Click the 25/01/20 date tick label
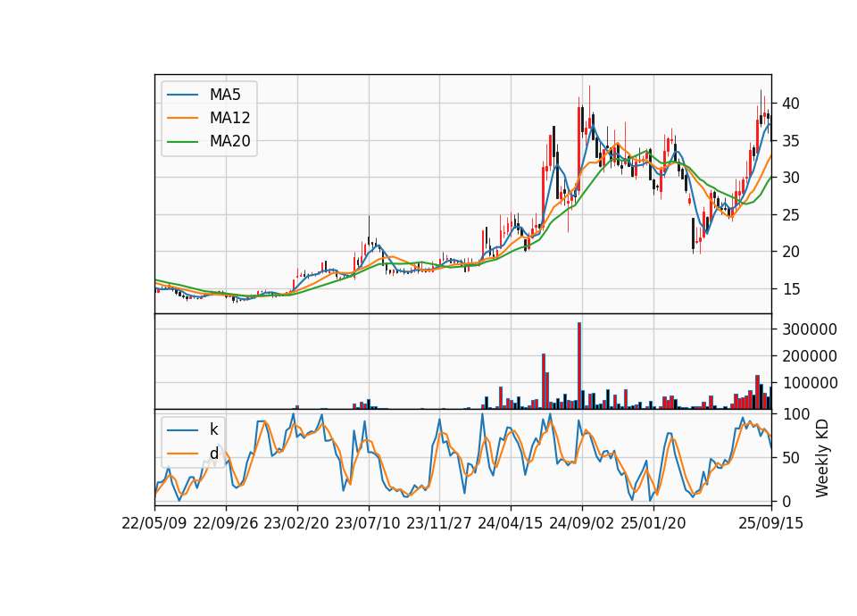Screen dimensions: 857x616 coord(653,523)
